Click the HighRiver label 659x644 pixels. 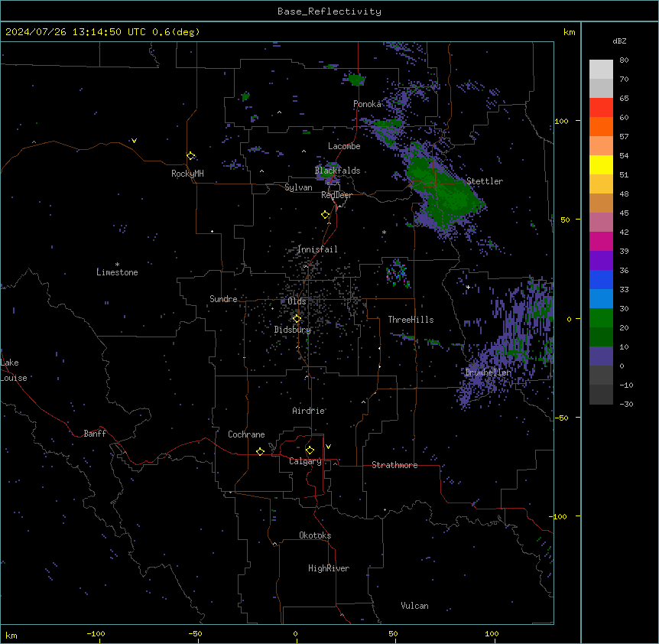[x=329, y=568]
